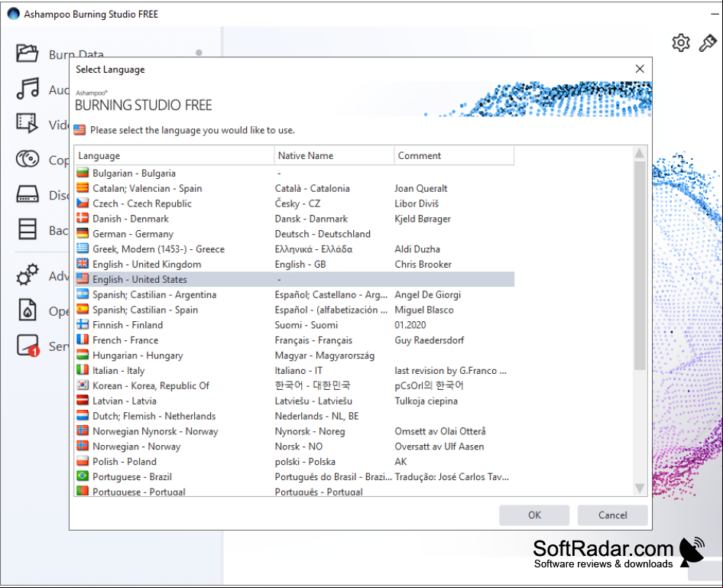Screen dimensions: 723x588
Task: Click comment Guy Raedersdorf
Action: coord(430,340)
